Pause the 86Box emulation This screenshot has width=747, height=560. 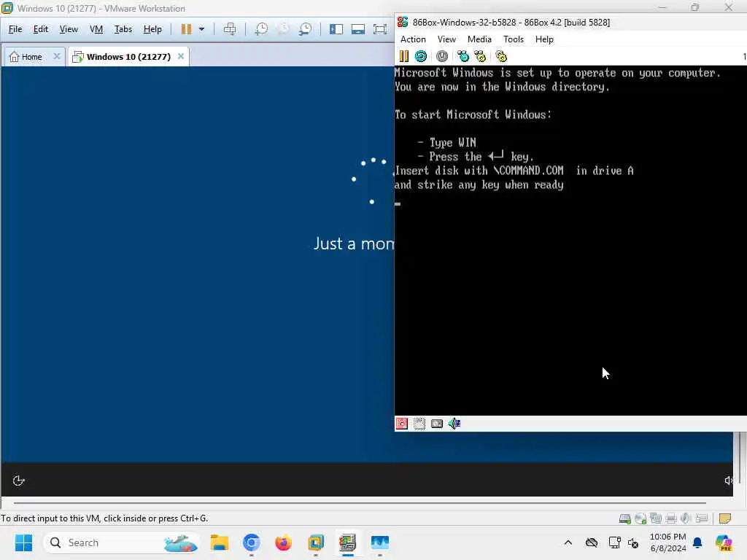(404, 56)
